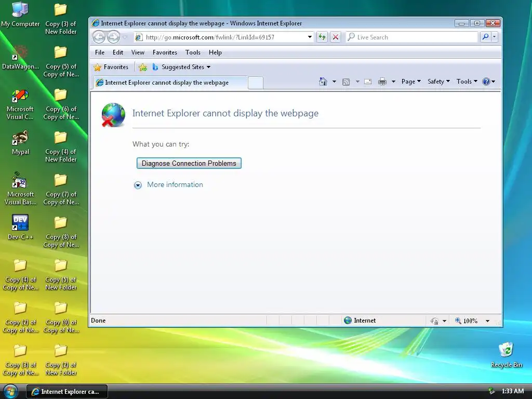Click the RSS Feeds icon
This screenshot has width=532, height=399.
click(346, 82)
